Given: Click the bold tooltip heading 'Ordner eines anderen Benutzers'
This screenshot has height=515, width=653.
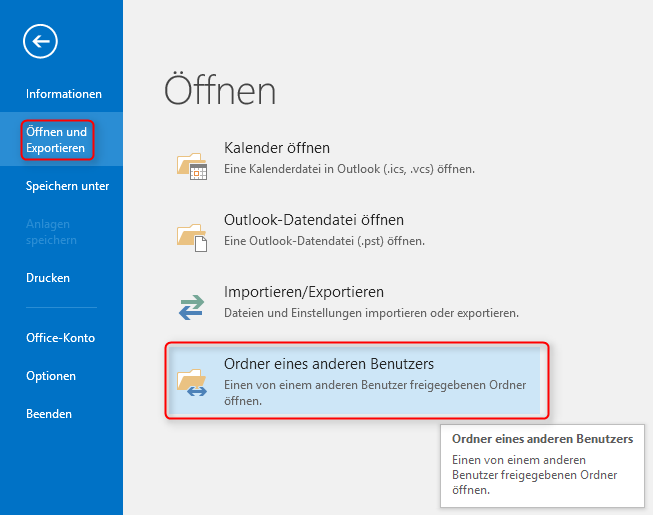Looking at the screenshot, I should click(543, 439).
